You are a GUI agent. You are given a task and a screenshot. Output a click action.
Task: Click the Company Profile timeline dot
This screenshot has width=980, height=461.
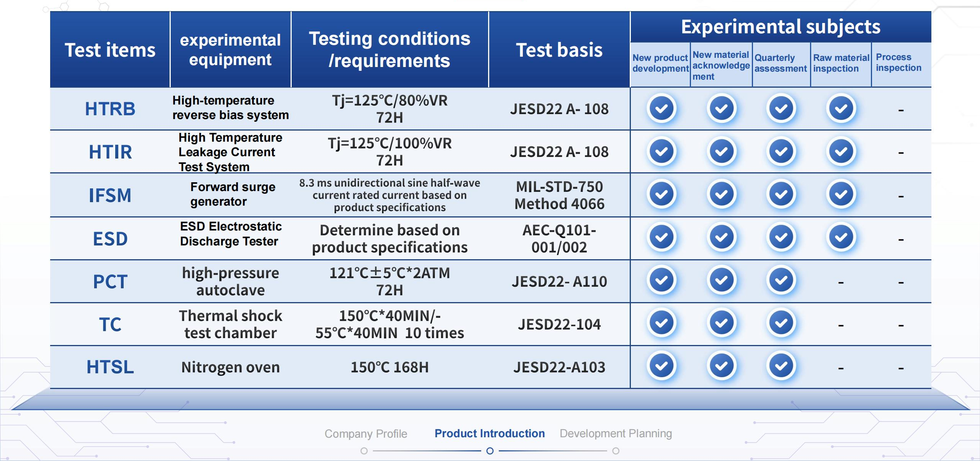[364, 451]
